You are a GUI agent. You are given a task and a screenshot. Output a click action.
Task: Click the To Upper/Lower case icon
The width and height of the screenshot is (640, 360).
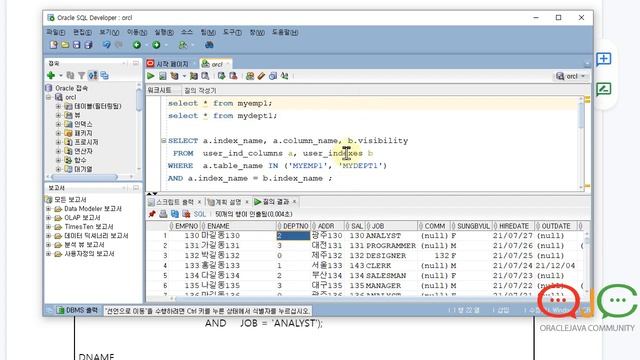tap(284, 76)
